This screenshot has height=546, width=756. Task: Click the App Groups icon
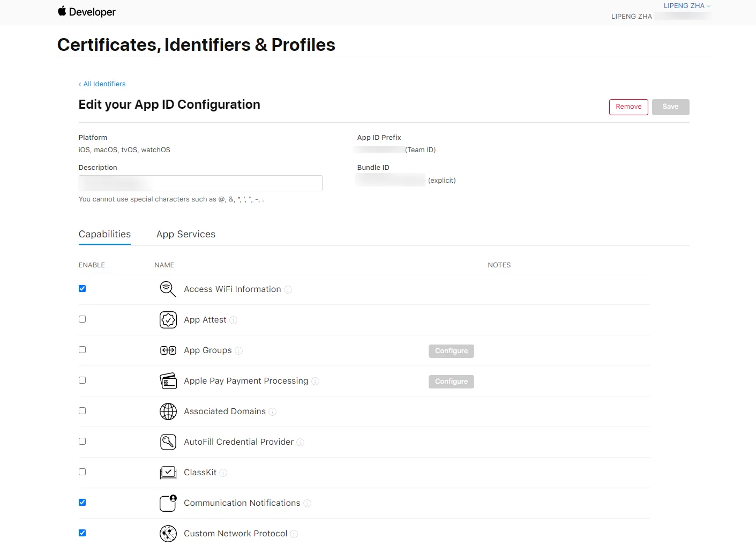click(168, 350)
